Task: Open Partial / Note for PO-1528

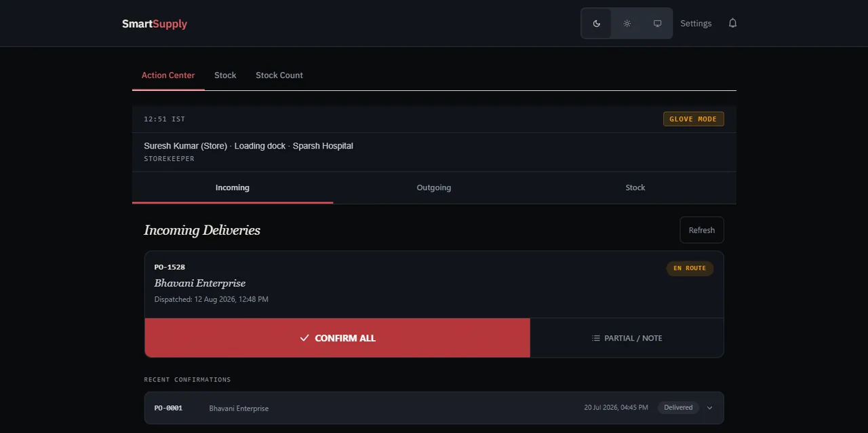Action: (627, 338)
